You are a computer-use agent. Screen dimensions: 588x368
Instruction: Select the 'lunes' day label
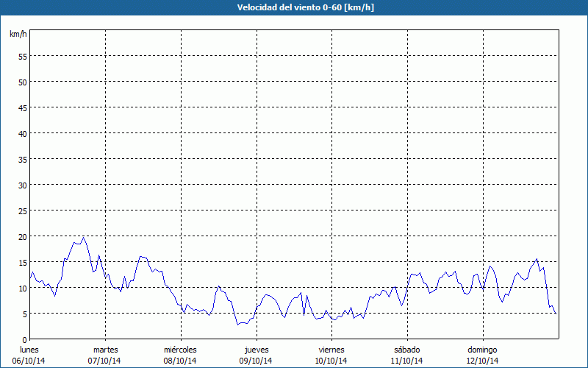click(x=29, y=350)
